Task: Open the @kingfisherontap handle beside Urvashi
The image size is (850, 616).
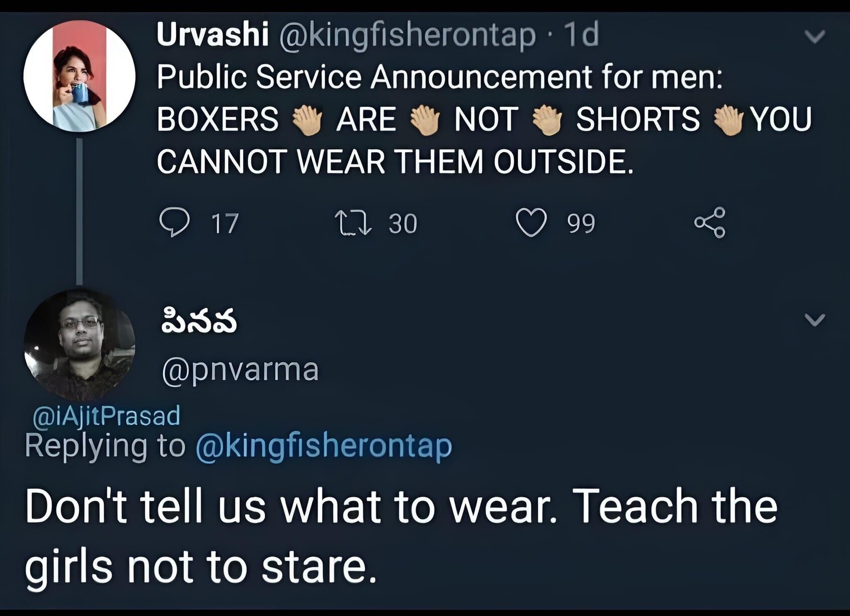Action: pos(407,35)
